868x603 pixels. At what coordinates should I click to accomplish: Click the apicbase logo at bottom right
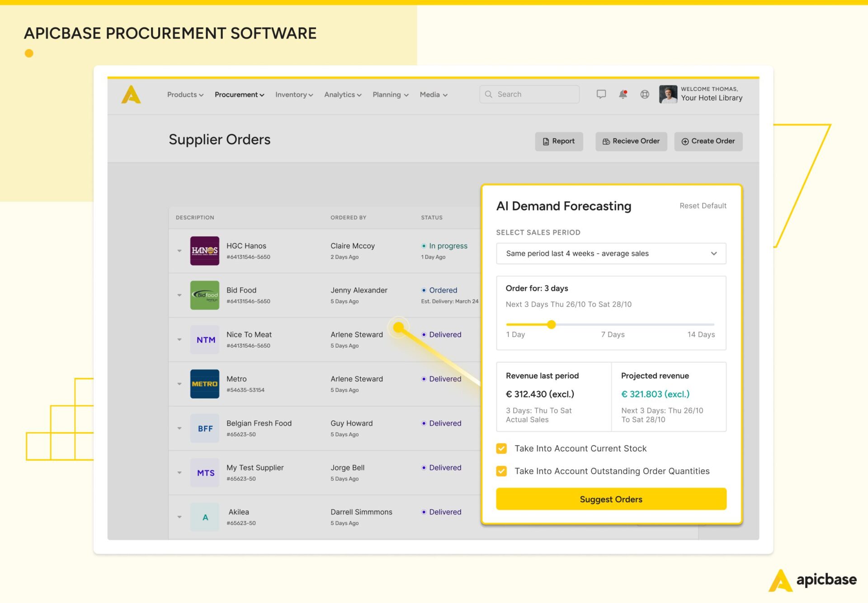(x=813, y=580)
